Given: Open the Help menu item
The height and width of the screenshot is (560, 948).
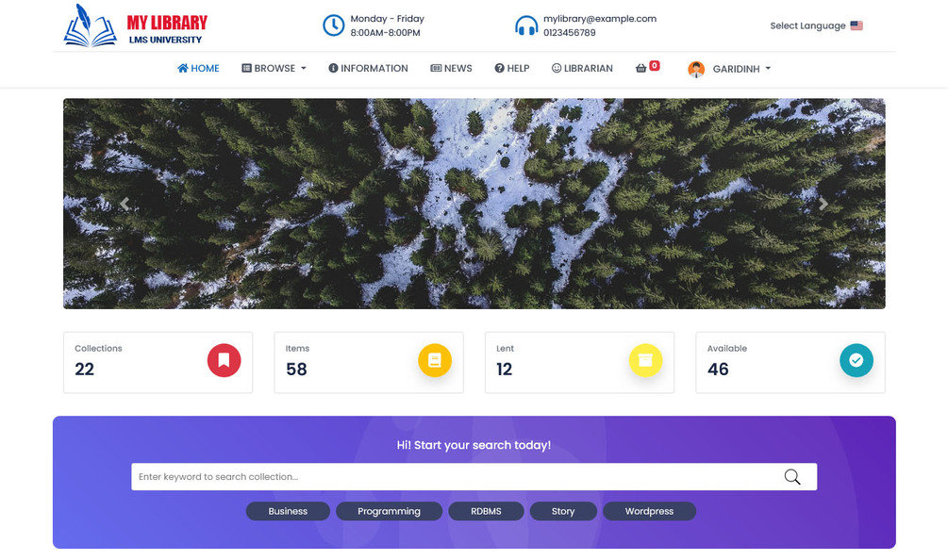Looking at the screenshot, I should [x=512, y=68].
